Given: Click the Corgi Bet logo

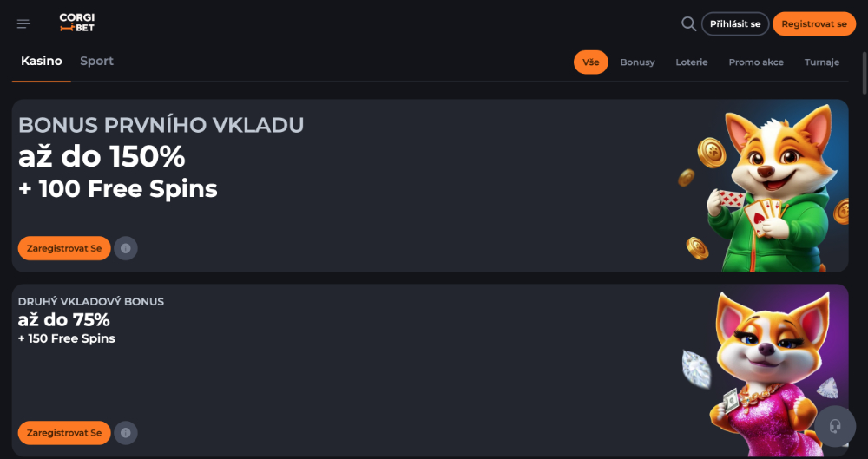Looking at the screenshot, I should coord(76,23).
